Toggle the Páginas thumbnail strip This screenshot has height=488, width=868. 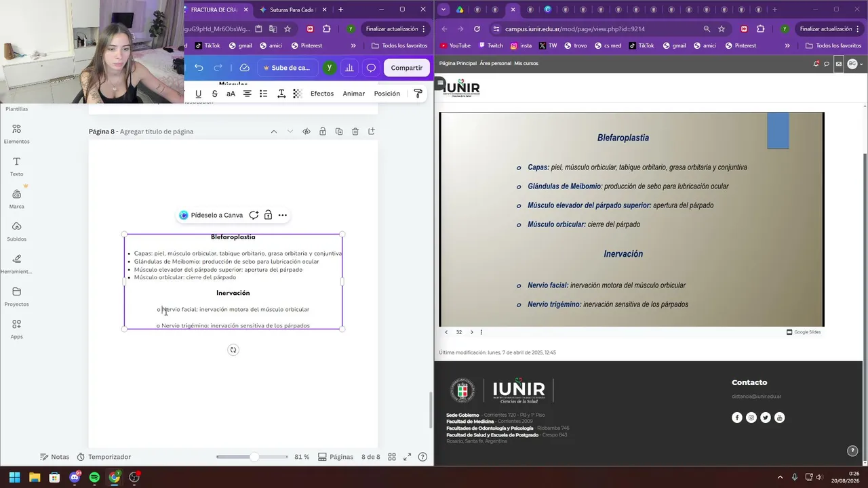(336, 457)
